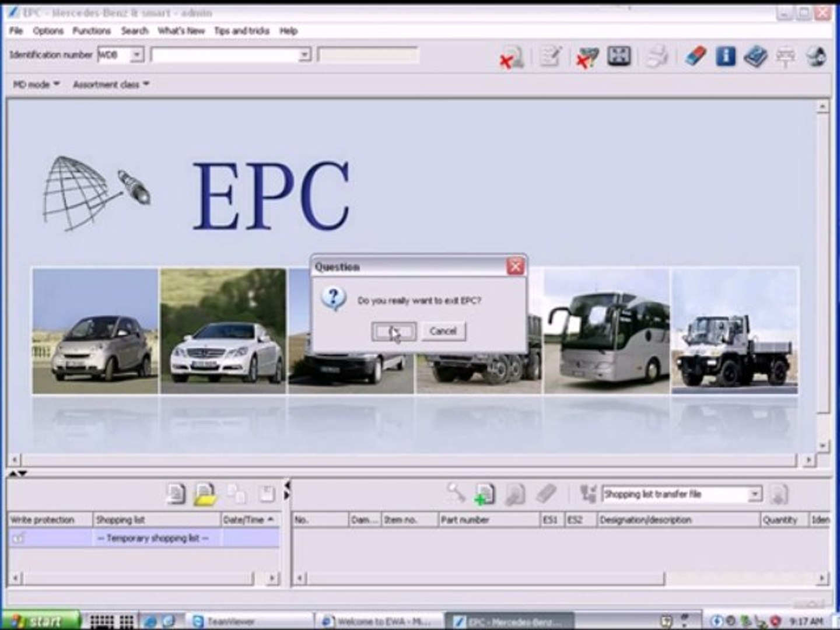
Task: Click the full-screen arrows toolbar icon
Action: pyautogui.click(x=618, y=56)
